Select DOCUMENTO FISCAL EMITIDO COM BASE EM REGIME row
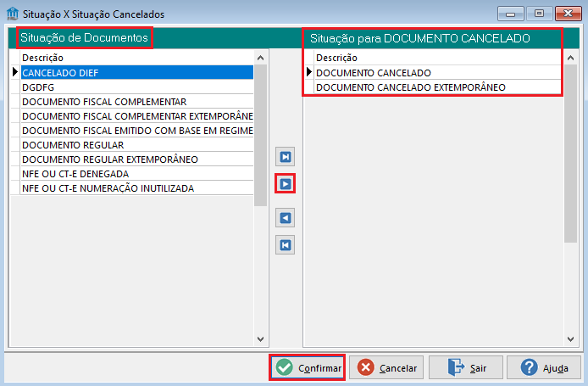Screen dimensions: 588x386 tap(137, 131)
